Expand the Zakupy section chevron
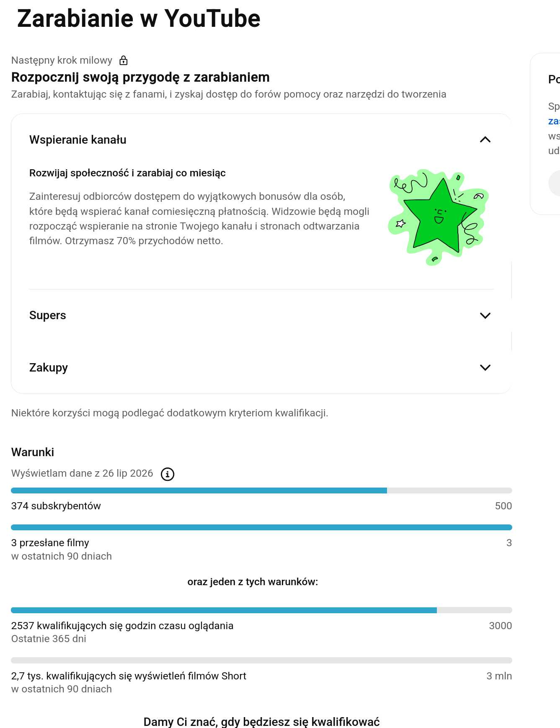 tap(485, 367)
